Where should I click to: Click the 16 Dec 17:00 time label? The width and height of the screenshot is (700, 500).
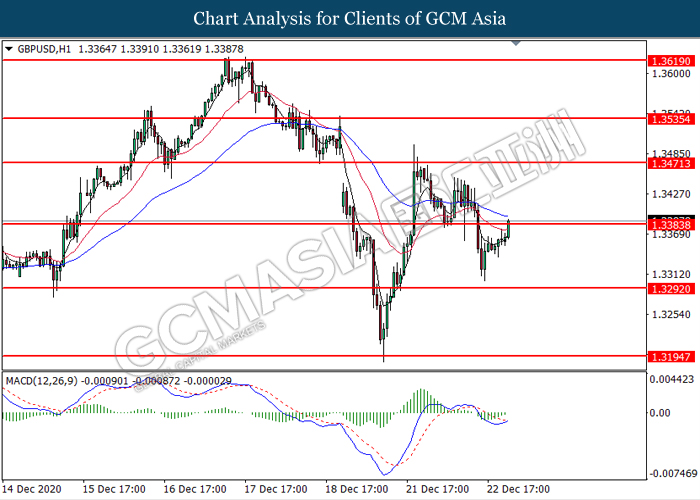195,489
